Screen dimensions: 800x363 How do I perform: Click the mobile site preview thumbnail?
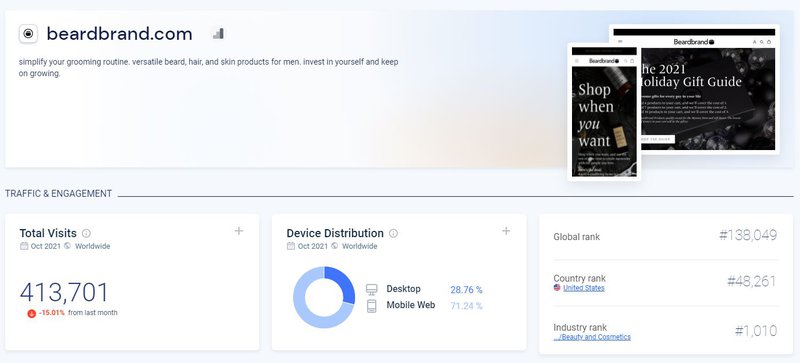pyautogui.click(x=604, y=111)
